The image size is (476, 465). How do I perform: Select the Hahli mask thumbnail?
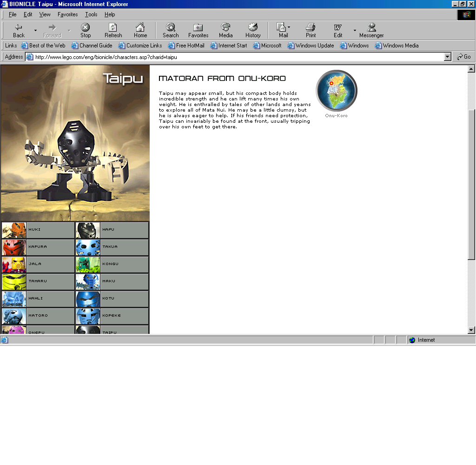[14, 299]
